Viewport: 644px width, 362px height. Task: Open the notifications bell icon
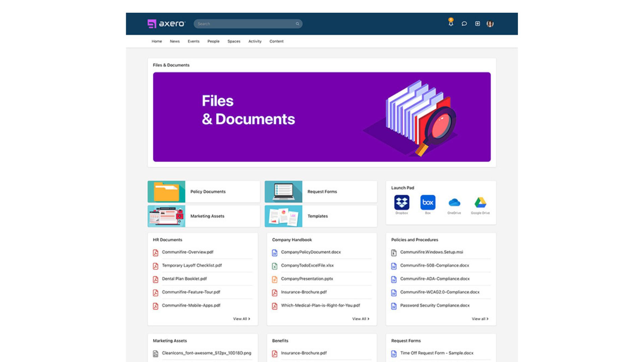451,23
